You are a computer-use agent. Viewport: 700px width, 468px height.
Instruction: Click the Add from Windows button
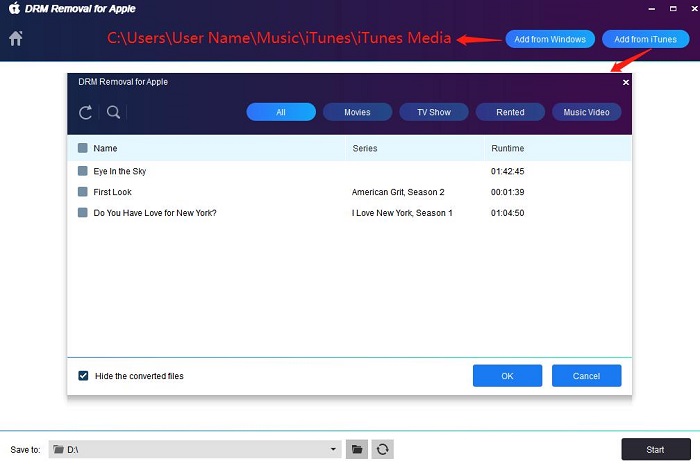coord(550,39)
